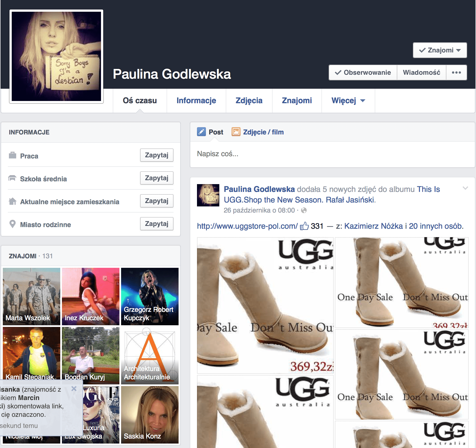The image size is (476, 448).
Task: Click Zapytaj next to Praca
Action: [157, 155]
